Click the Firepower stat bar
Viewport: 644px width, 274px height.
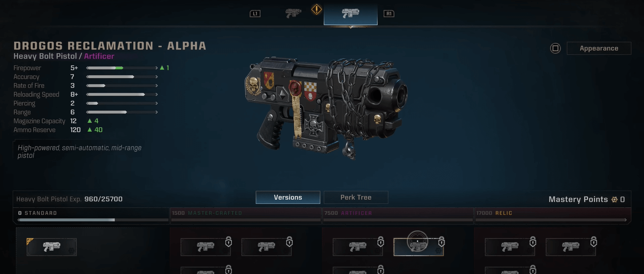coord(122,68)
